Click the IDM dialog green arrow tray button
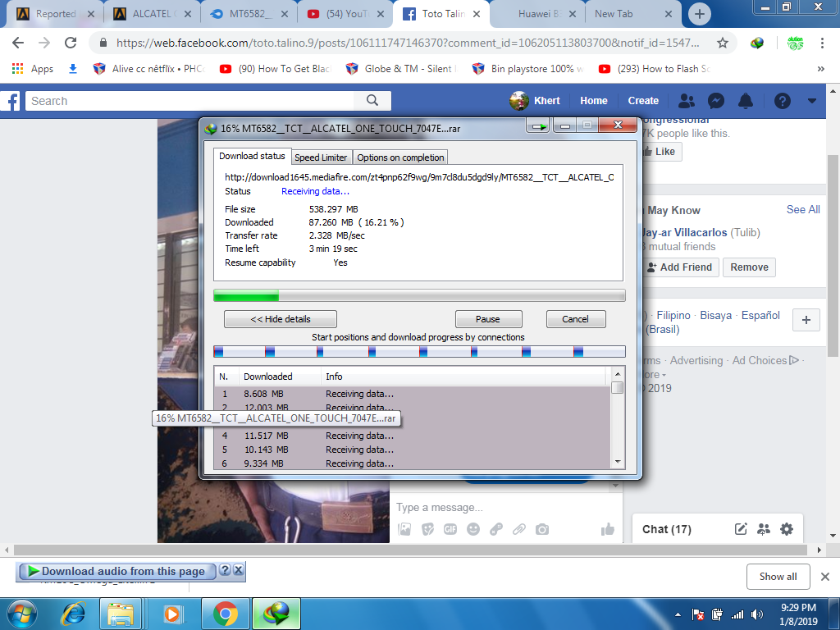This screenshot has height=630, width=840. 538,126
